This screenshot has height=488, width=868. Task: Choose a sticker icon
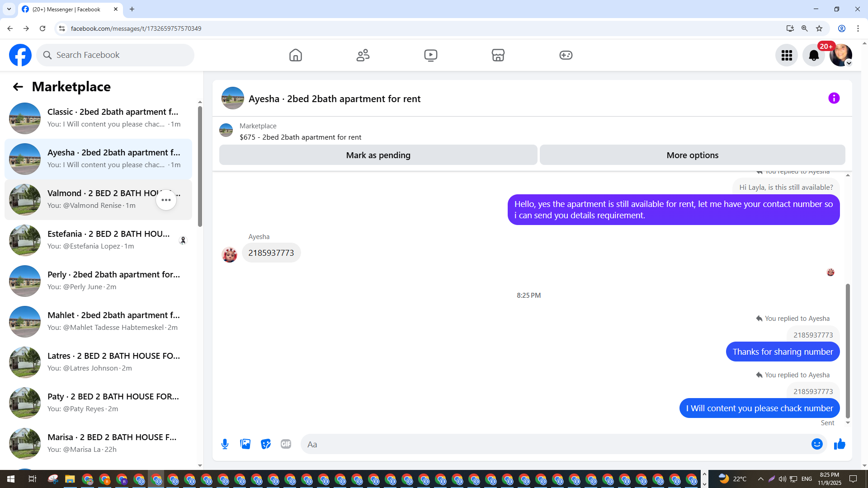[x=266, y=444]
